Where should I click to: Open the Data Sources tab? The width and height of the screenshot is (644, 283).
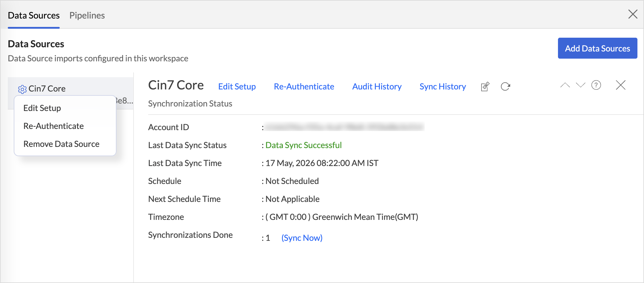point(34,15)
